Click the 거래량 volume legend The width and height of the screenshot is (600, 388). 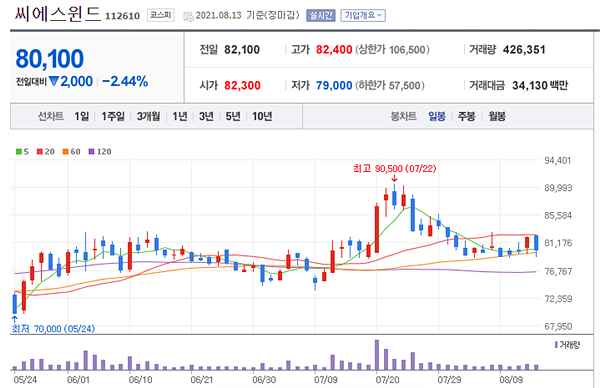point(567,345)
